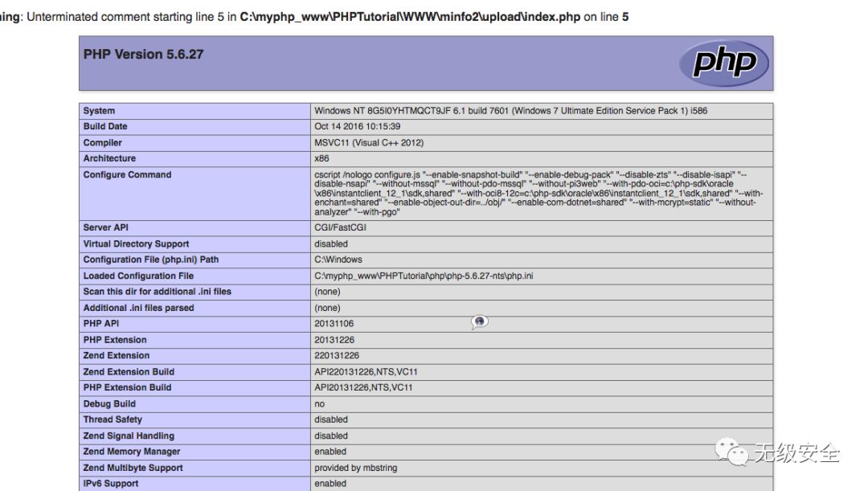This screenshot has width=868, height=491.
Task: Click the 'Debug Build' label
Action: (x=109, y=404)
